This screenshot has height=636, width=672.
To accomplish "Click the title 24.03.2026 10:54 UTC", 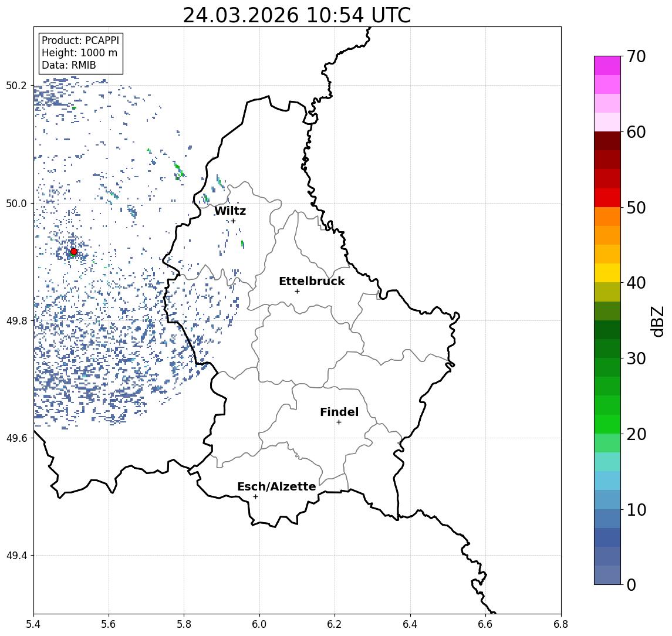I will (x=297, y=15).
